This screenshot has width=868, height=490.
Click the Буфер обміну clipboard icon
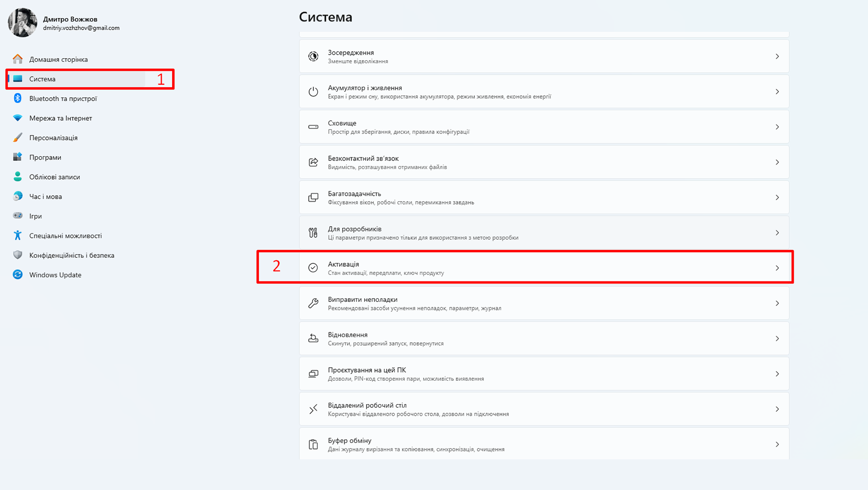313,444
